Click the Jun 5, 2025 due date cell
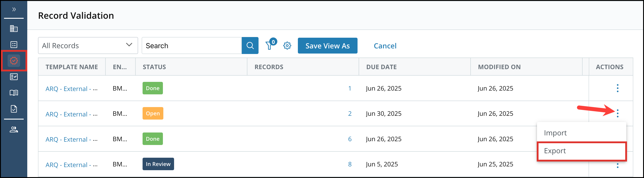Image resolution: width=644 pixels, height=178 pixels. [382, 164]
